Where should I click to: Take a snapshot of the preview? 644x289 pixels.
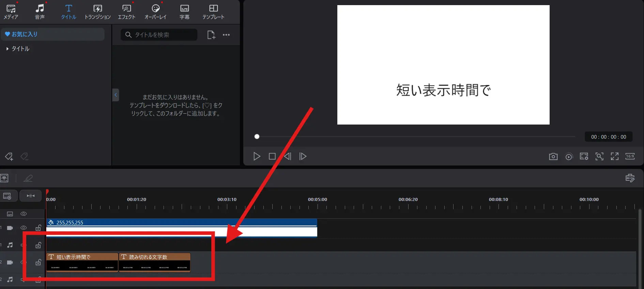coord(553,156)
